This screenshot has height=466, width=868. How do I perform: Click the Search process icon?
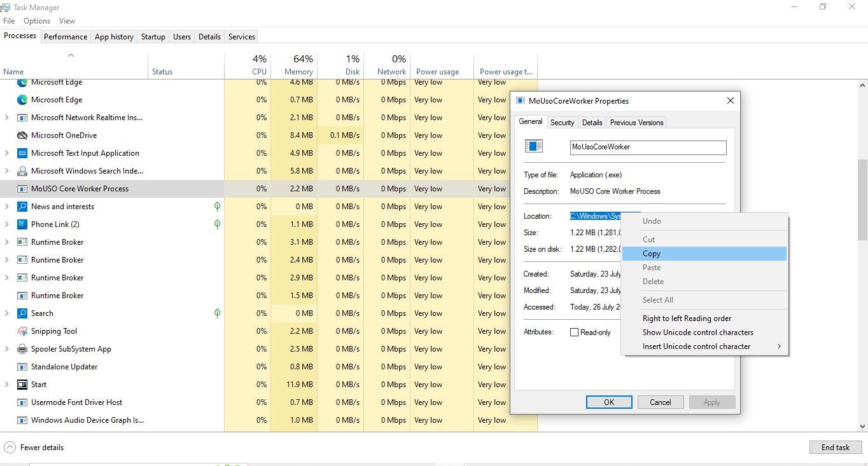[22, 313]
